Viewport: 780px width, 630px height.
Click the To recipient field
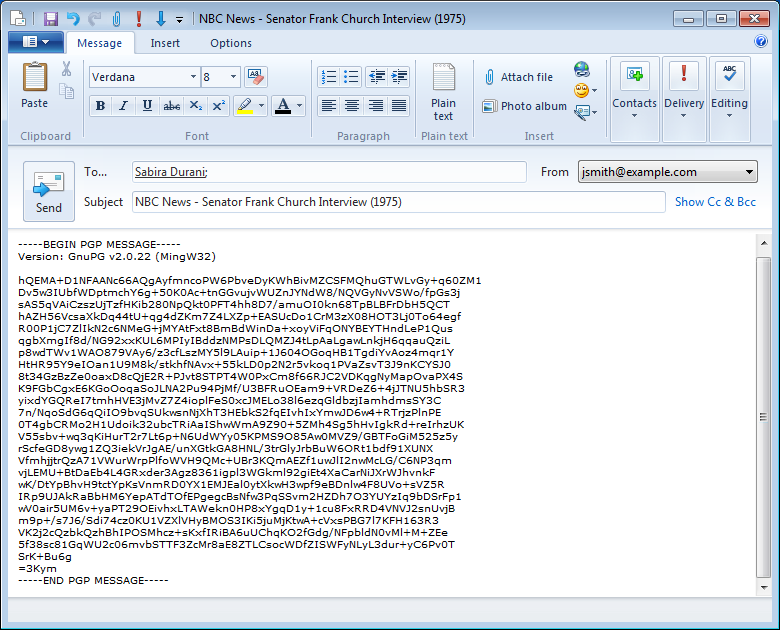point(329,172)
